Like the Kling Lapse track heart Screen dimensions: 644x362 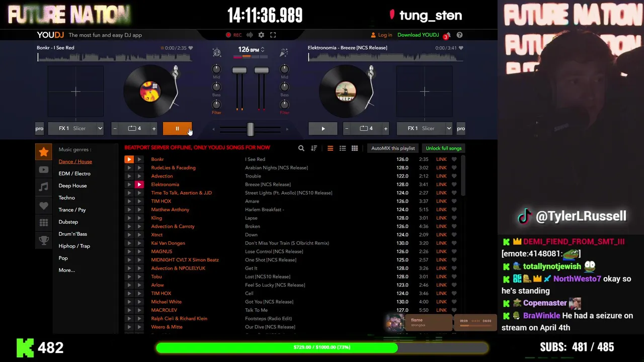[x=454, y=218]
